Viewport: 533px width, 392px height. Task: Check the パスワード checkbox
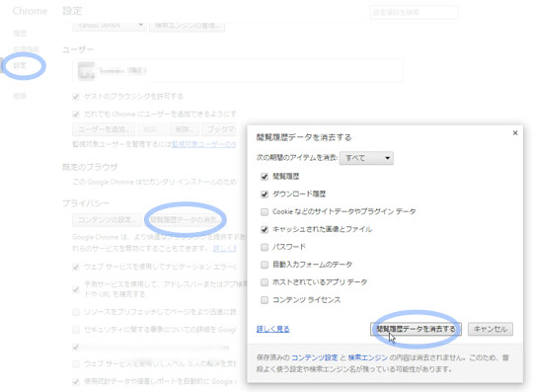[265, 247]
